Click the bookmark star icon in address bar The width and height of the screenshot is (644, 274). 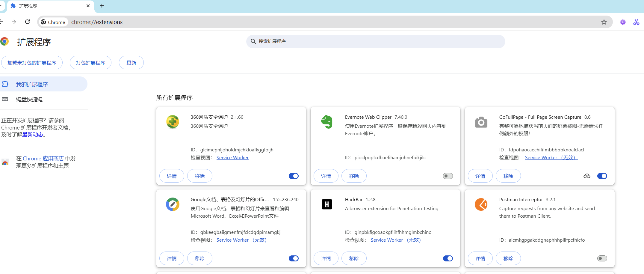(604, 22)
